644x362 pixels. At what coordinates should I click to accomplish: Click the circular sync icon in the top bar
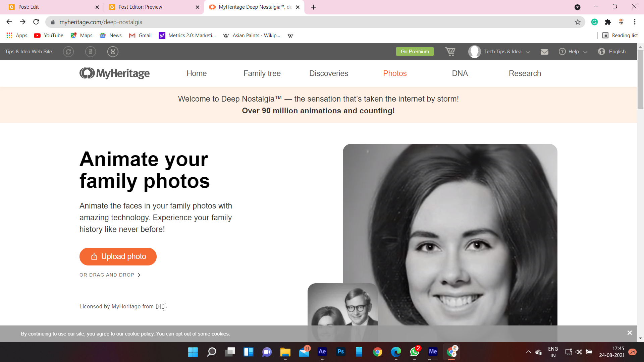point(68,52)
